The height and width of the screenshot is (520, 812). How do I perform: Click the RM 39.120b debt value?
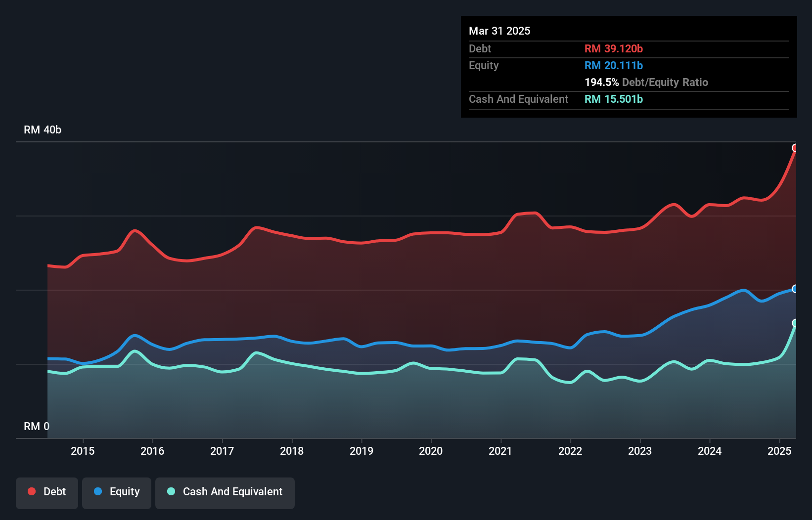(614, 48)
